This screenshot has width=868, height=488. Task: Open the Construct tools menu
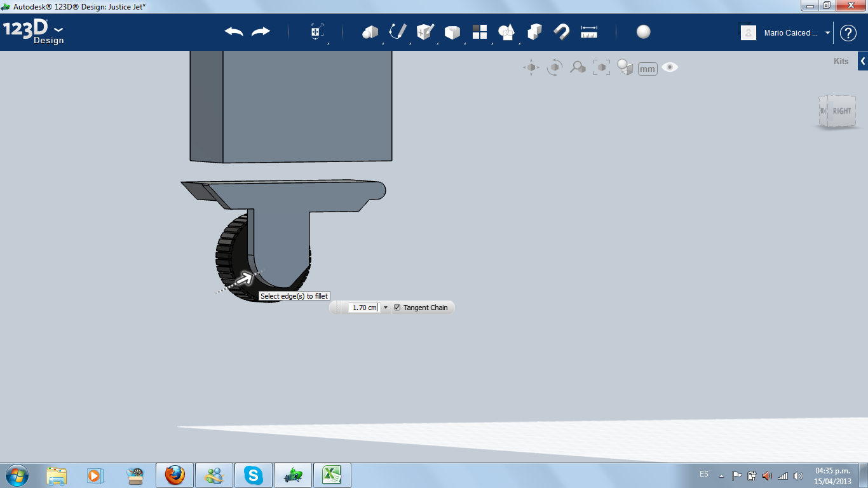425,32
